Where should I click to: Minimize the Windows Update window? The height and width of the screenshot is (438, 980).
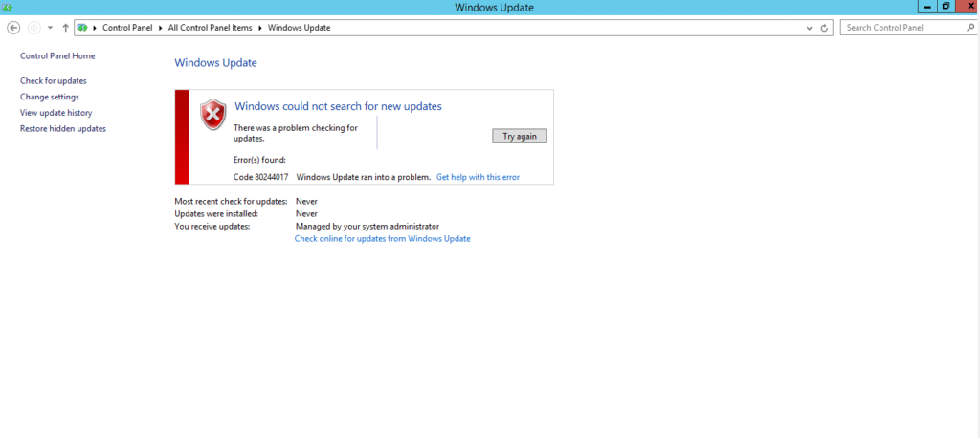926,7
